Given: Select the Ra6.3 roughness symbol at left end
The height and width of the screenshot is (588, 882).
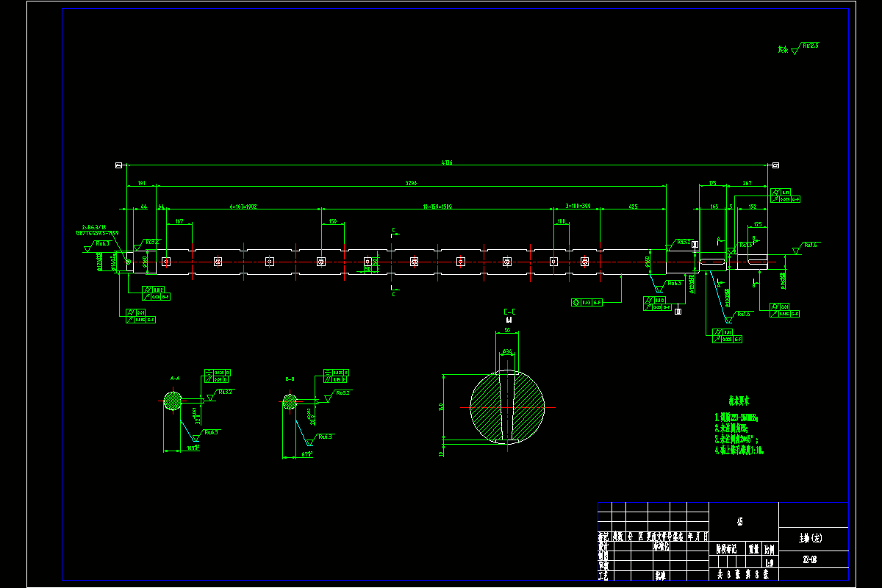Looking at the screenshot, I should 97,245.
